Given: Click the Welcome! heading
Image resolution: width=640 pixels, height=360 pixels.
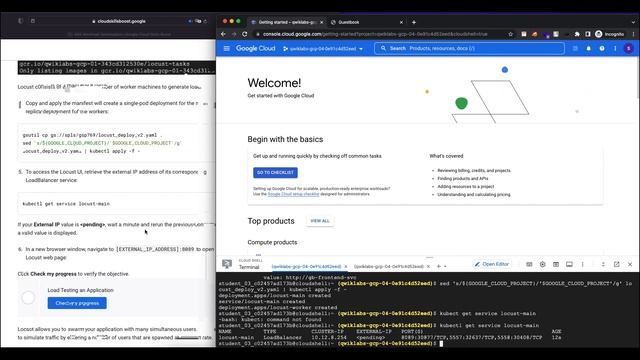Looking at the screenshot, I should point(274,83).
